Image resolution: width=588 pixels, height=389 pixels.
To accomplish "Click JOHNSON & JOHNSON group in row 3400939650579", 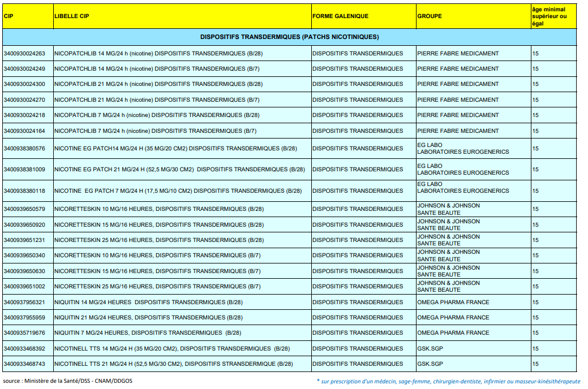I will pyautogui.click(x=449, y=209).
